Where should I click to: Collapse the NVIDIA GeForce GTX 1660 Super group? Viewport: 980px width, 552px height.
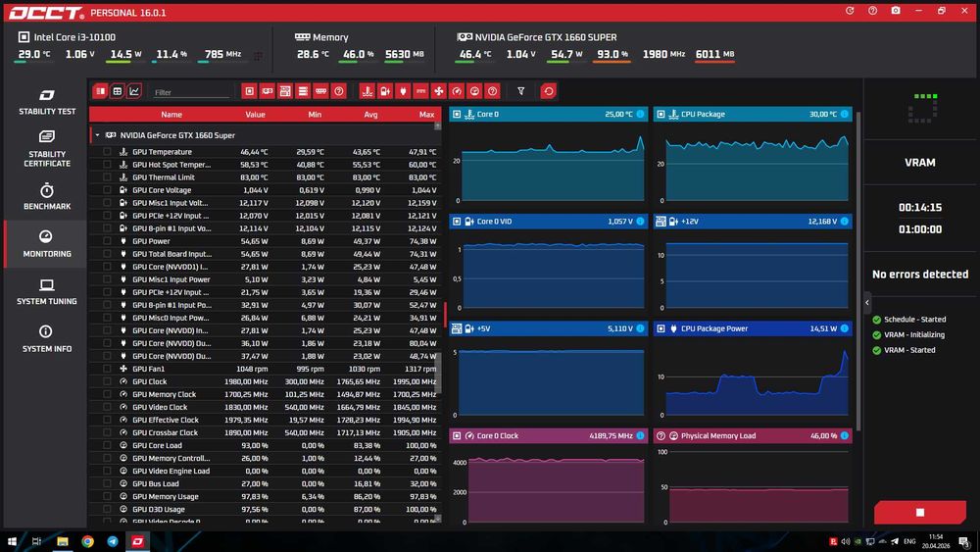point(97,135)
